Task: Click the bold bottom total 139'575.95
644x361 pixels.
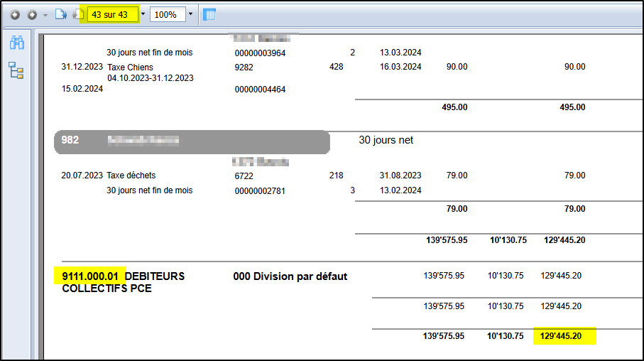Action: [444, 336]
